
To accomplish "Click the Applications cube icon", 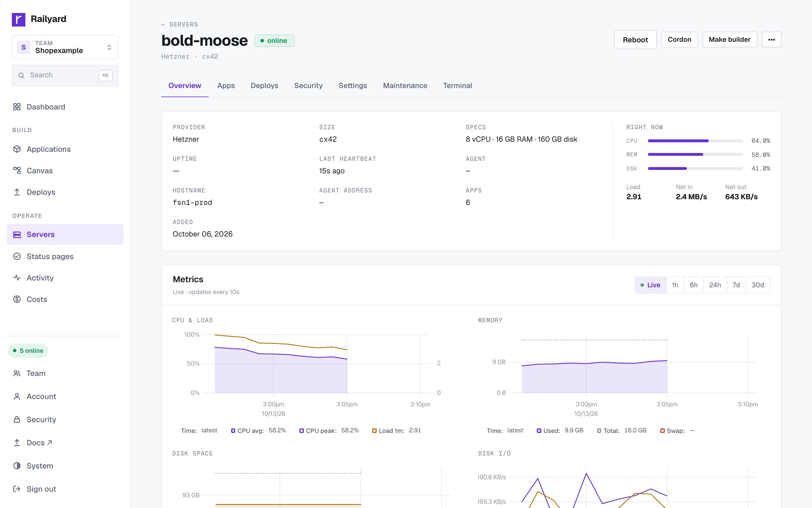I will click(x=17, y=149).
